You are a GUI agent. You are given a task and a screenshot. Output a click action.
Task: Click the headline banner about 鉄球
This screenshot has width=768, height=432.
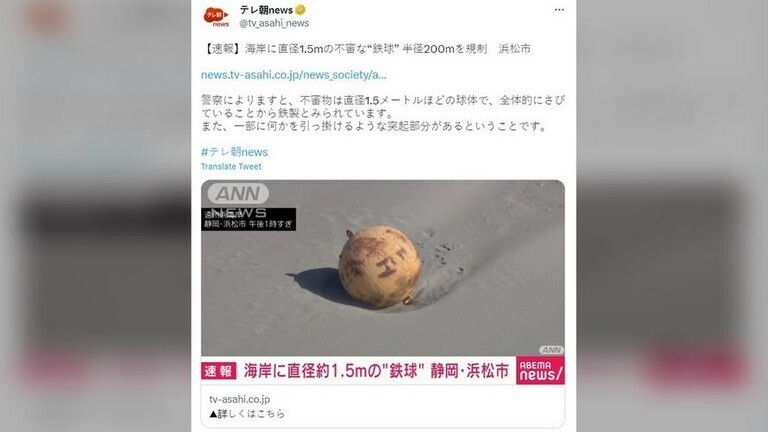376,371
